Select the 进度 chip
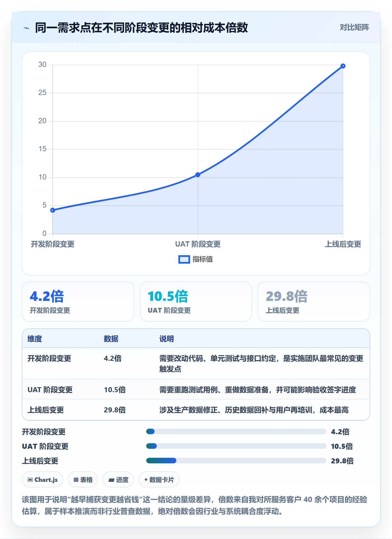This screenshot has height=539, width=392. [118, 480]
